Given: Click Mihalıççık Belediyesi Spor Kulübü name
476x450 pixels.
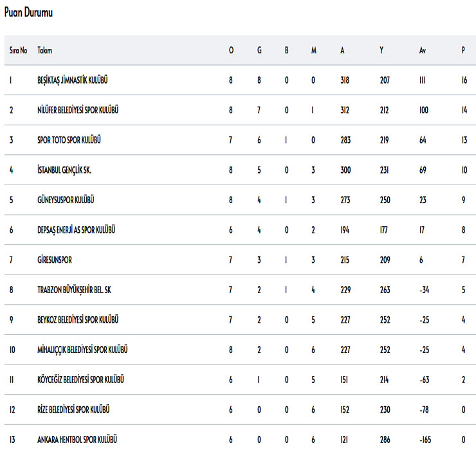Looking at the screenshot, I should tap(82, 349).
